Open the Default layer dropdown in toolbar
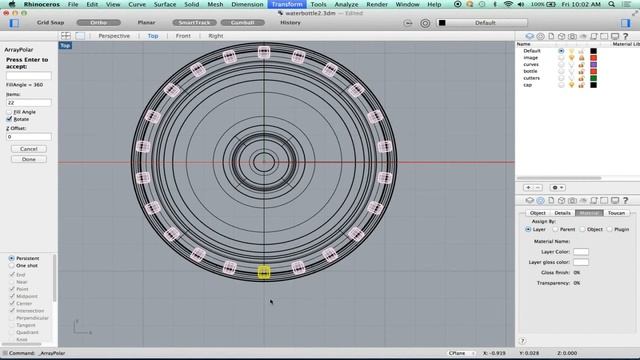Image resolution: width=640 pixels, height=360 pixels. tap(482, 23)
